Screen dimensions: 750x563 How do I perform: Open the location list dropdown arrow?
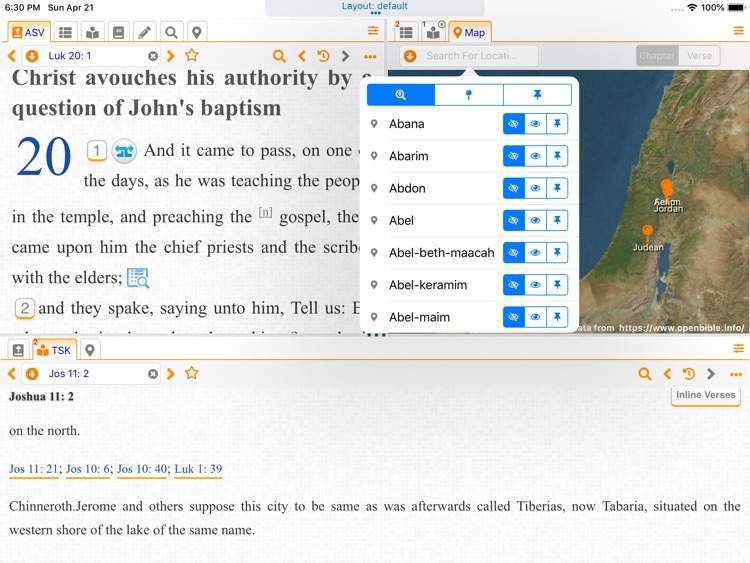click(410, 56)
